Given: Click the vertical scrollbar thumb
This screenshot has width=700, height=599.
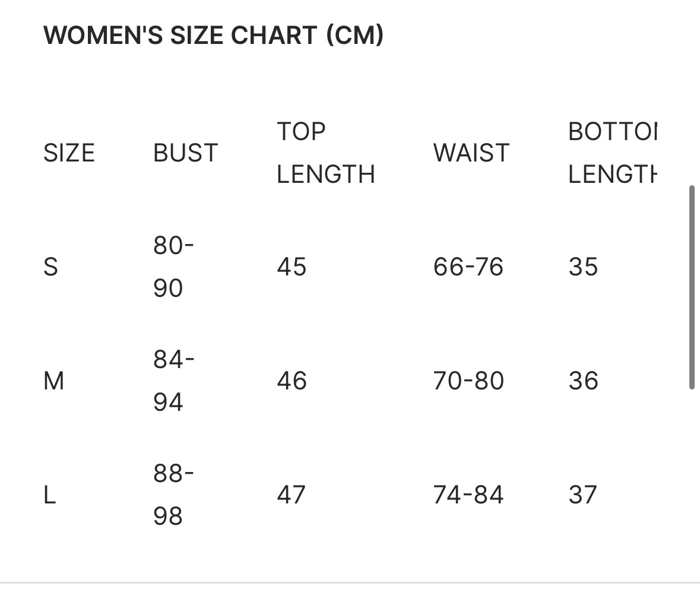Looking at the screenshot, I should click(692, 287).
